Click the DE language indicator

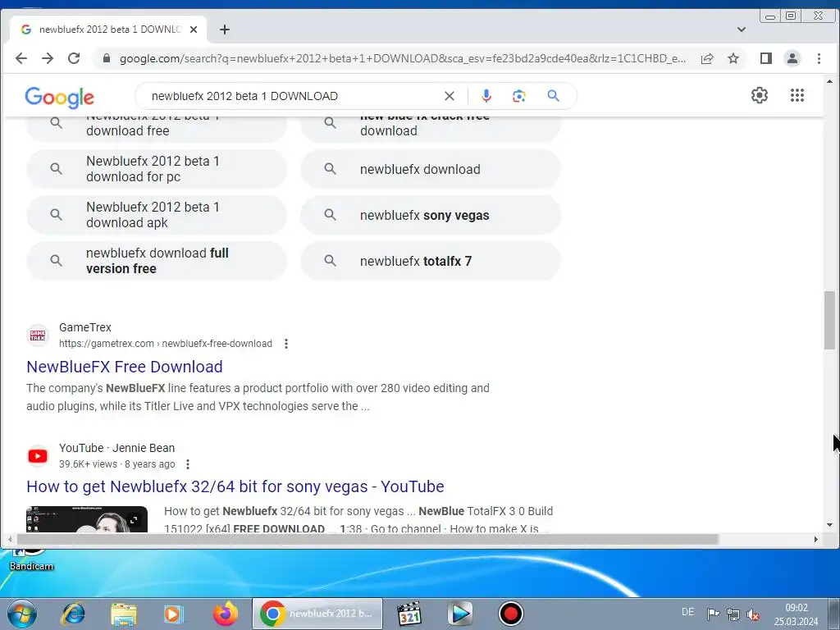tap(688, 612)
